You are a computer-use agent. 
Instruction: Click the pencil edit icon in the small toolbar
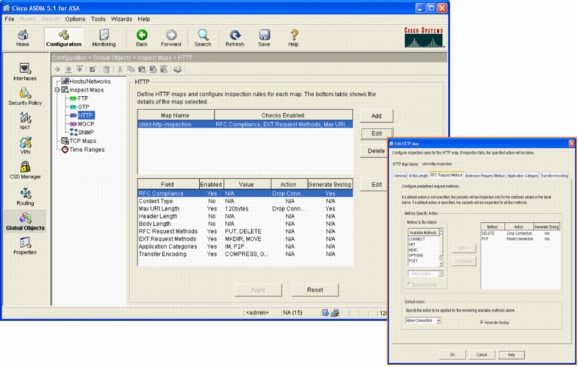tap(93, 69)
